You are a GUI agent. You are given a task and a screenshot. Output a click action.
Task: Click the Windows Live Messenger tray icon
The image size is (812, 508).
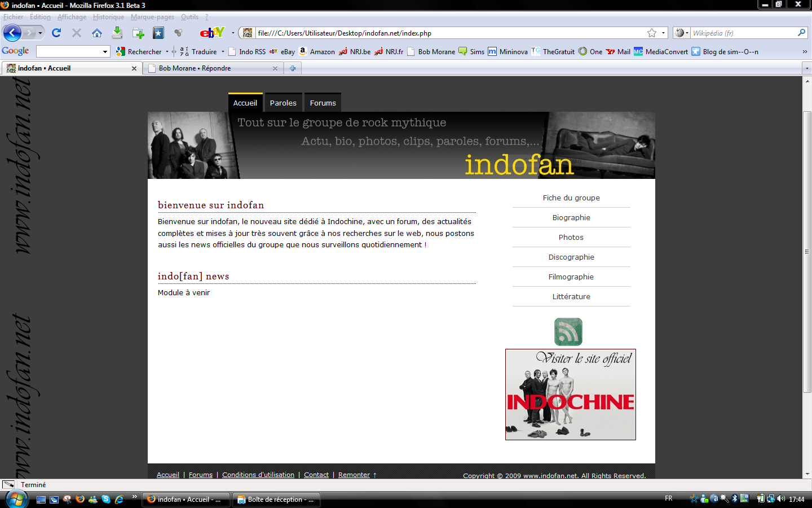pyautogui.click(x=704, y=498)
